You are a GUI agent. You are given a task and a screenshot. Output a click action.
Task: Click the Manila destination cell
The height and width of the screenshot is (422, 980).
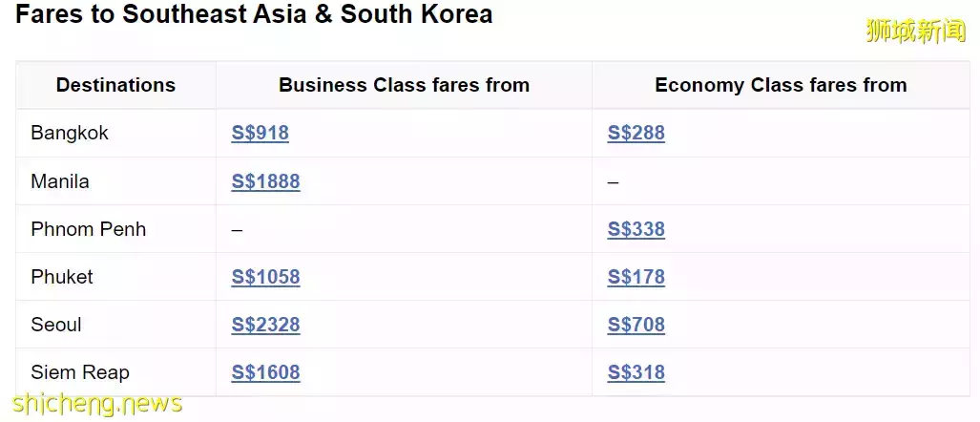point(60,181)
